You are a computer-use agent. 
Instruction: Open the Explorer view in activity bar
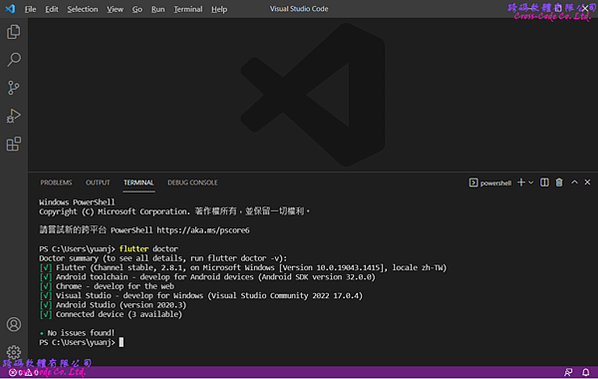pos(14,32)
